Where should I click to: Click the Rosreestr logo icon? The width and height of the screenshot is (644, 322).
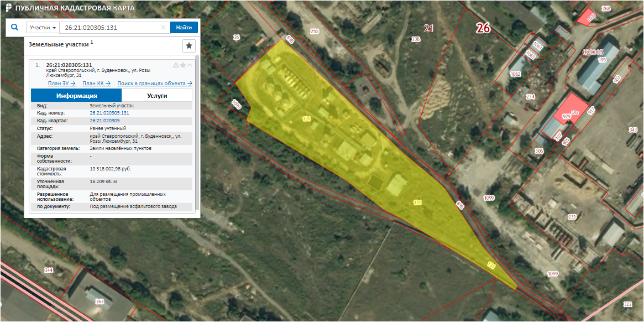7,8
